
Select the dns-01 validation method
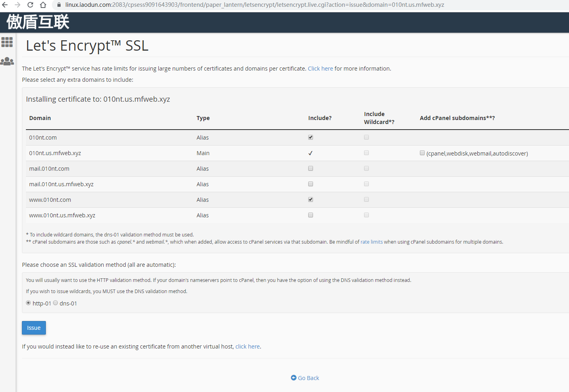point(55,303)
